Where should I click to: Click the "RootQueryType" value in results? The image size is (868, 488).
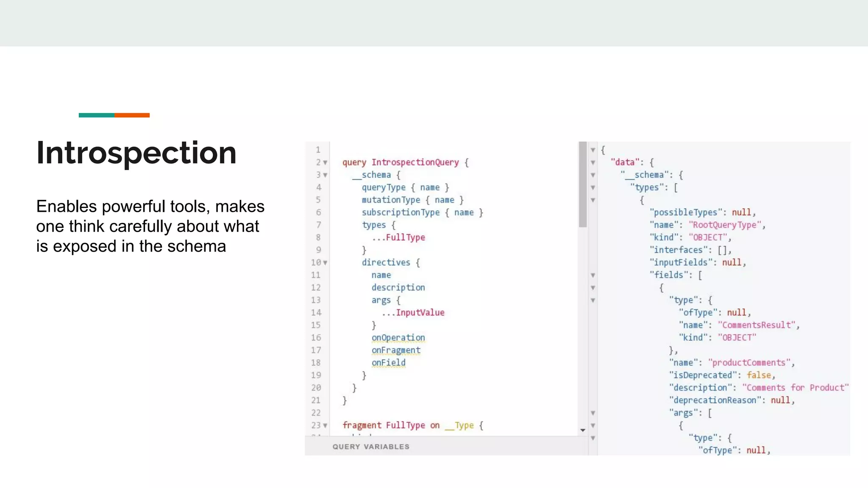click(x=726, y=225)
